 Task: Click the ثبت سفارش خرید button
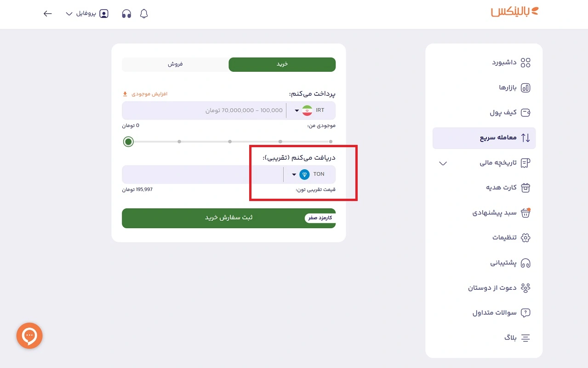pyautogui.click(x=228, y=218)
